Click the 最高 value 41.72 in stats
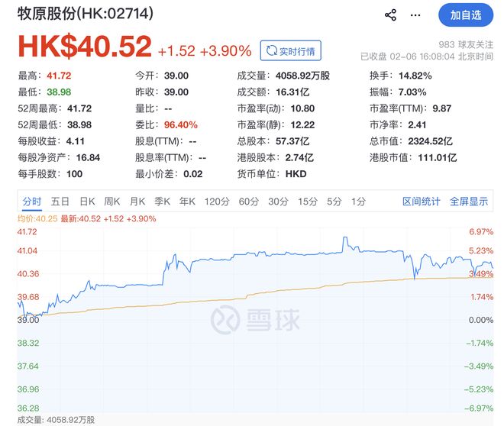This screenshot has width=504, height=426. coord(59,76)
